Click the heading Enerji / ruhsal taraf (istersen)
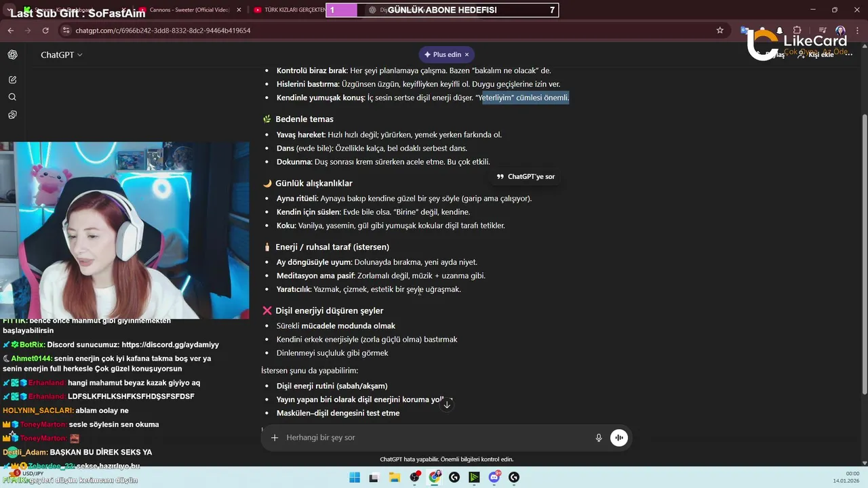 [332, 247]
